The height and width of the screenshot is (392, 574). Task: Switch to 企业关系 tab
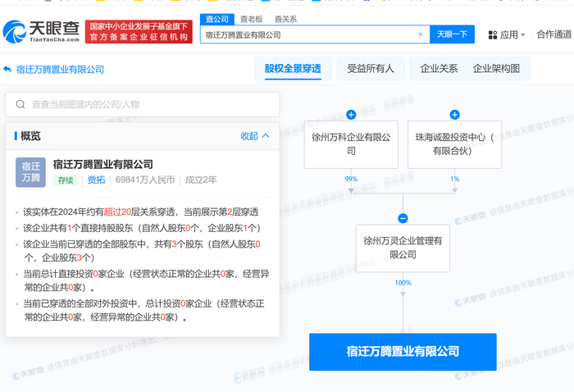click(x=439, y=68)
